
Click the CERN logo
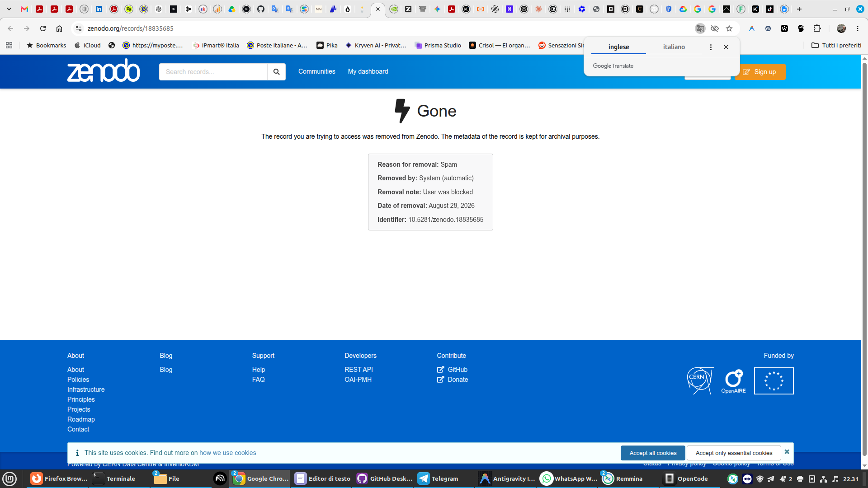700,380
